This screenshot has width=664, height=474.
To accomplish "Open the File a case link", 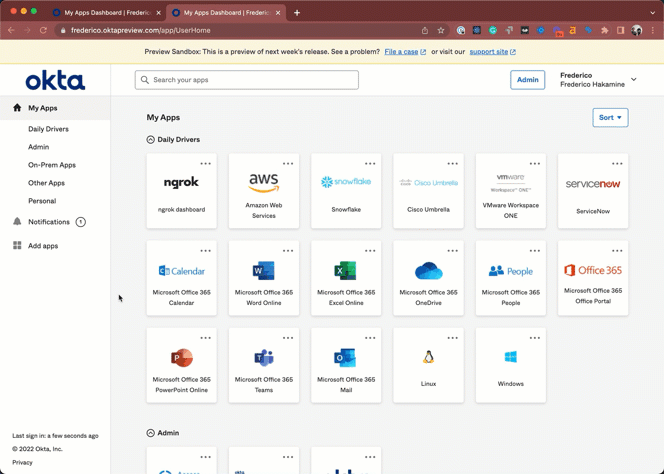I will click(401, 52).
